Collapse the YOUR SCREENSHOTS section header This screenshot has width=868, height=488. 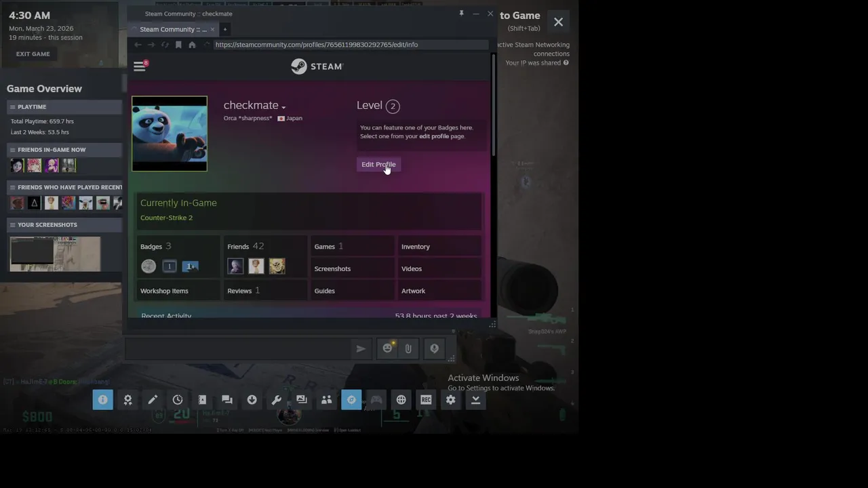click(x=65, y=224)
